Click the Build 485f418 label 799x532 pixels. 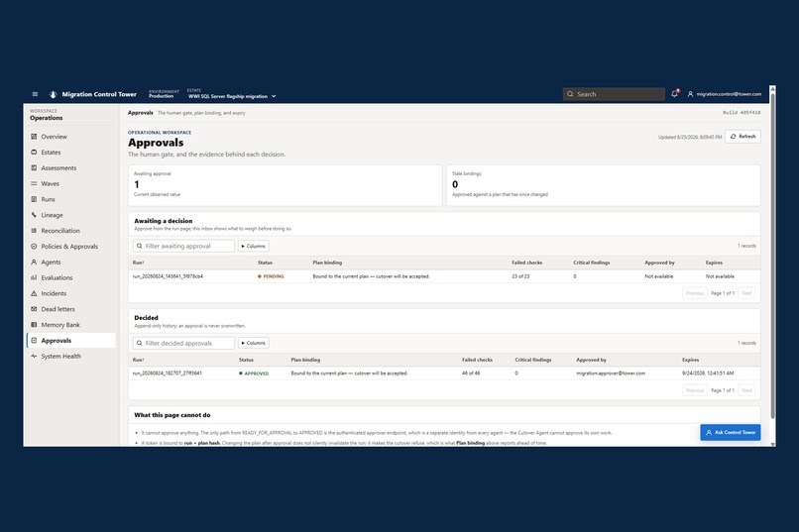(742, 113)
